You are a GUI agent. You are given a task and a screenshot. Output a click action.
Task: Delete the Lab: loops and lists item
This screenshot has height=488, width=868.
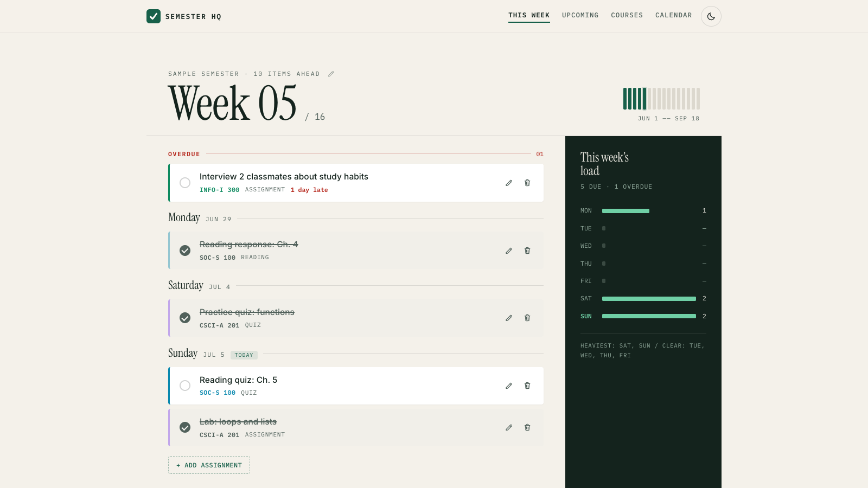click(x=527, y=427)
